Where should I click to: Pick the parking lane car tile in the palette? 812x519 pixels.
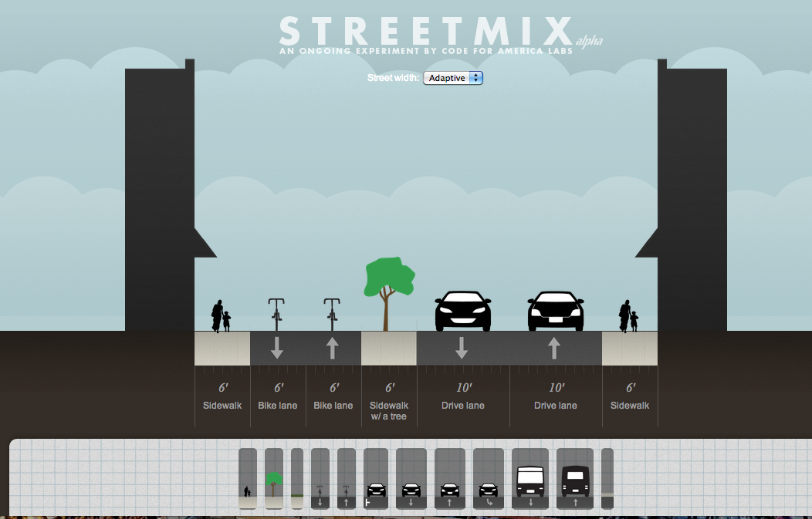point(376,479)
